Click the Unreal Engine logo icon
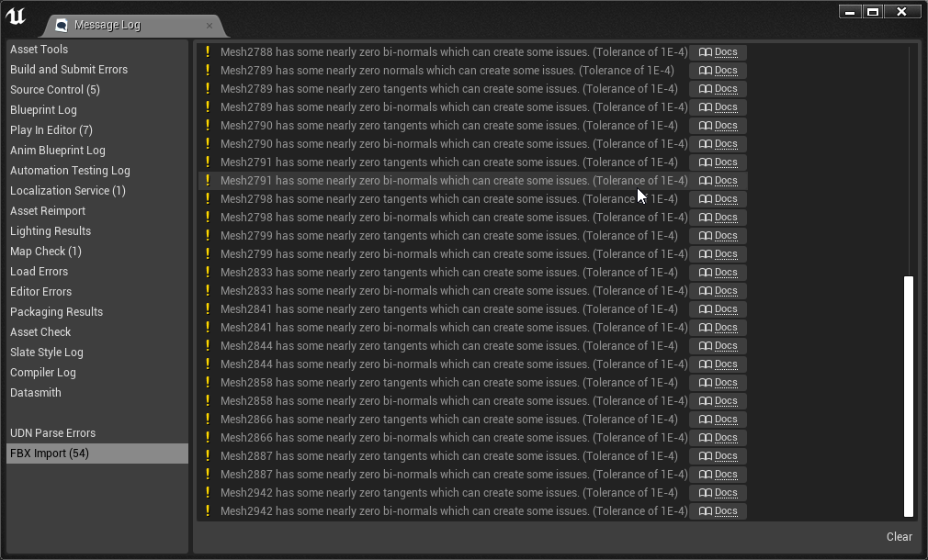Image resolution: width=928 pixels, height=560 pixels. [16, 16]
